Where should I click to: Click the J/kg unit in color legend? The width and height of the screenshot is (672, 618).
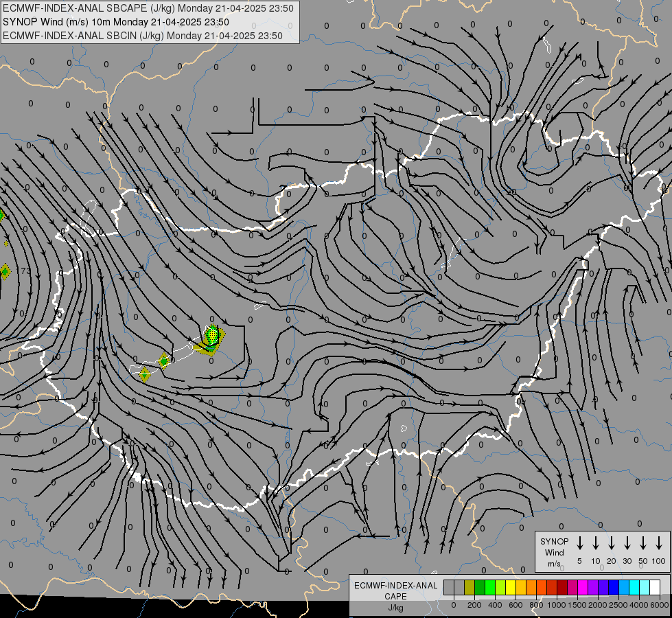pyautogui.click(x=395, y=608)
